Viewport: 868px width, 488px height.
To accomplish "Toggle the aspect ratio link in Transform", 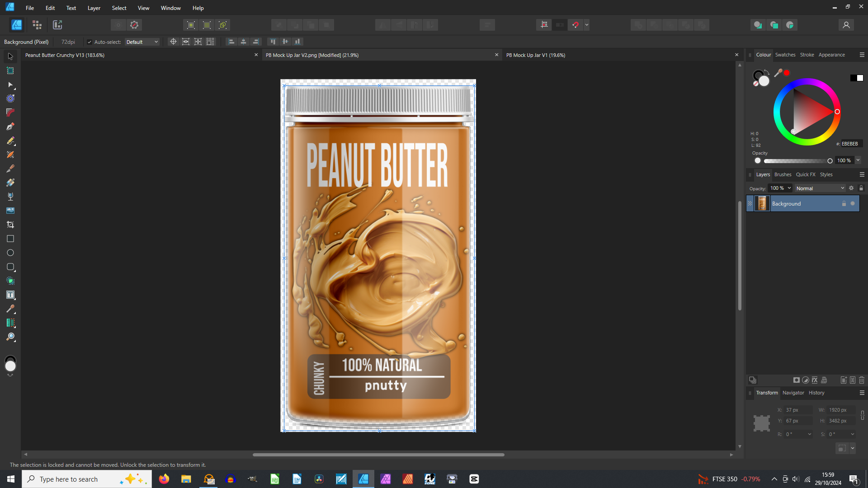I will [x=863, y=415].
